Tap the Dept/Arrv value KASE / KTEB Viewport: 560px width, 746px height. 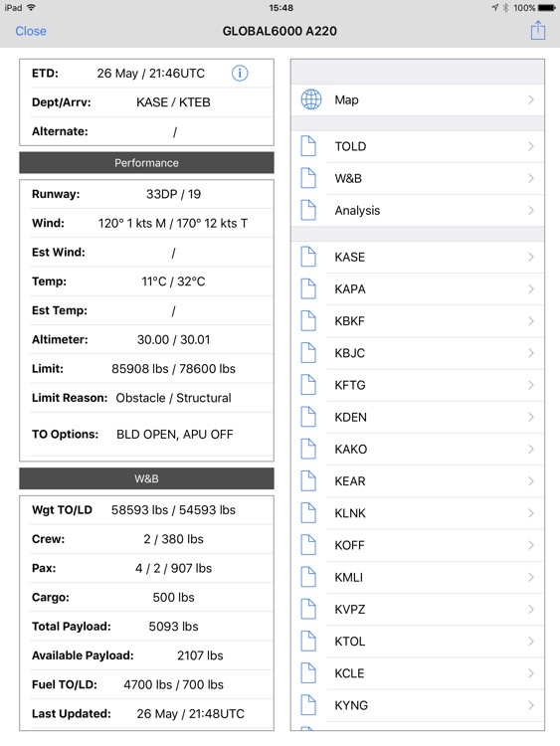coord(173,102)
